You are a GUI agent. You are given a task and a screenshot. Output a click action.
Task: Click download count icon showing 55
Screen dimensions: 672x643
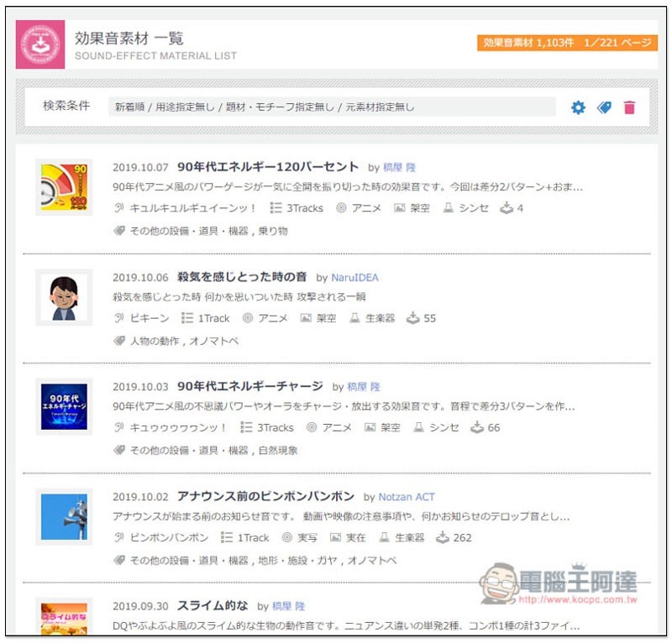pos(412,318)
